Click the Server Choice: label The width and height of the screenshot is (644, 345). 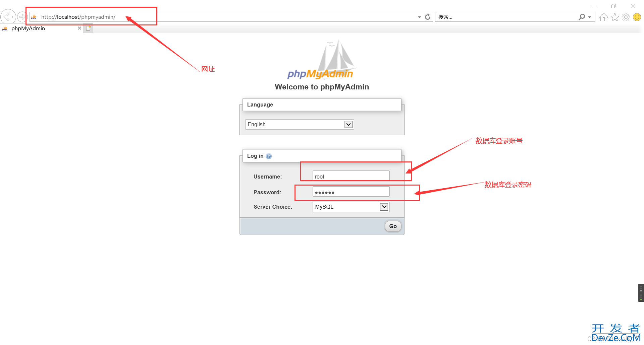pos(273,207)
